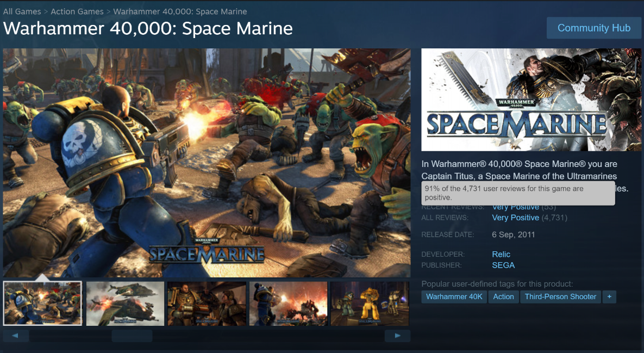Click the 'ALL REVIEWS:' label

click(445, 218)
